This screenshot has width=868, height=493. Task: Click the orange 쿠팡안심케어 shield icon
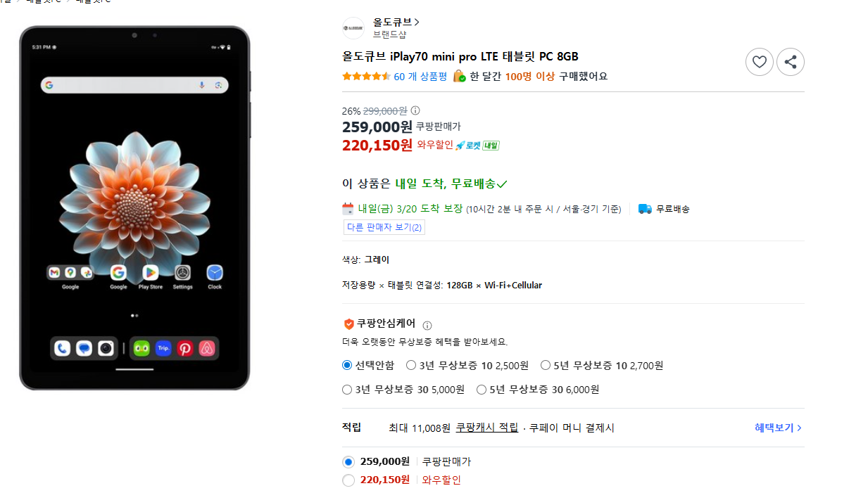(348, 324)
